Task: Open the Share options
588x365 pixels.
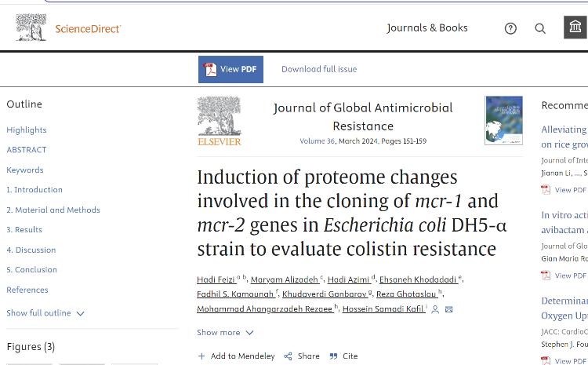Action: click(x=302, y=356)
